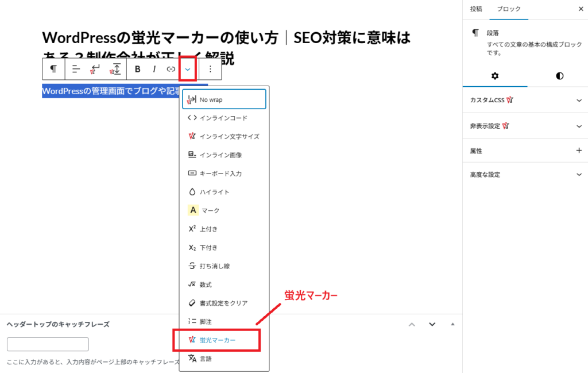The width and height of the screenshot is (588, 373).
Task: Toggle italic formatting
Action: [154, 69]
